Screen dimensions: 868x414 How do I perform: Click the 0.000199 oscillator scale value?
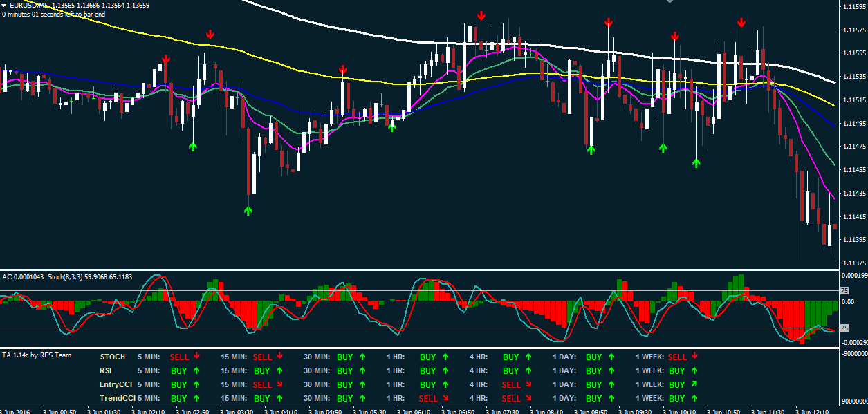pyautogui.click(x=853, y=276)
